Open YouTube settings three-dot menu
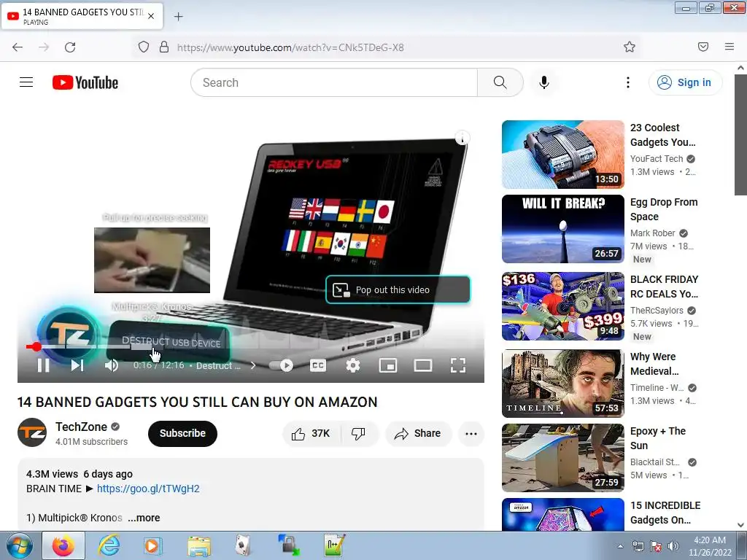The width and height of the screenshot is (747, 560). (628, 82)
